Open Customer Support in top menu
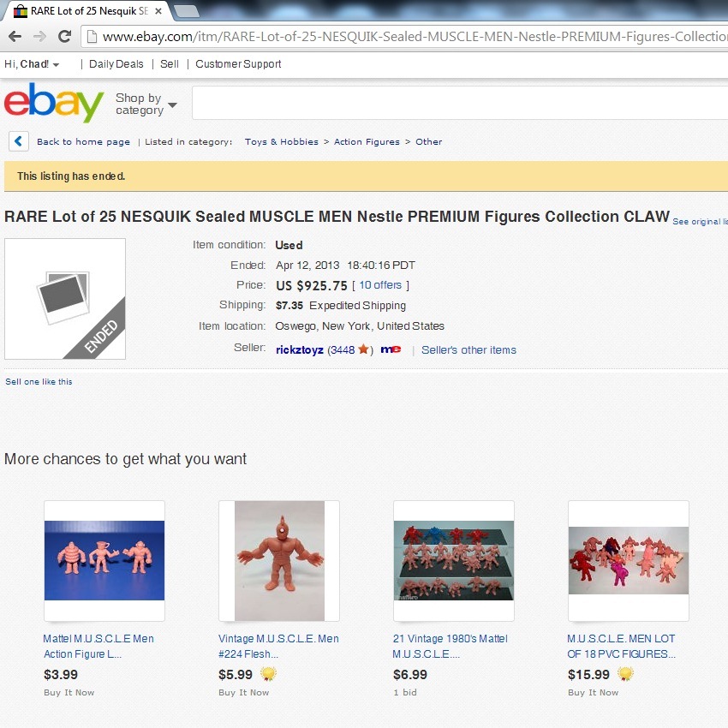 [238, 64]
